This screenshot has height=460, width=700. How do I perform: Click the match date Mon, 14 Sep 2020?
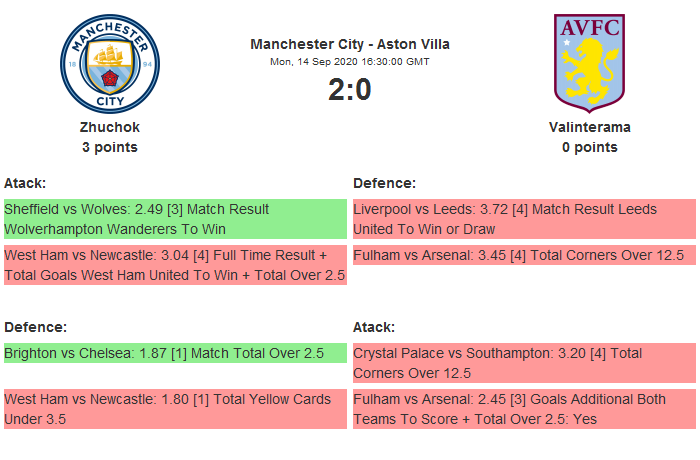(350, 61)
